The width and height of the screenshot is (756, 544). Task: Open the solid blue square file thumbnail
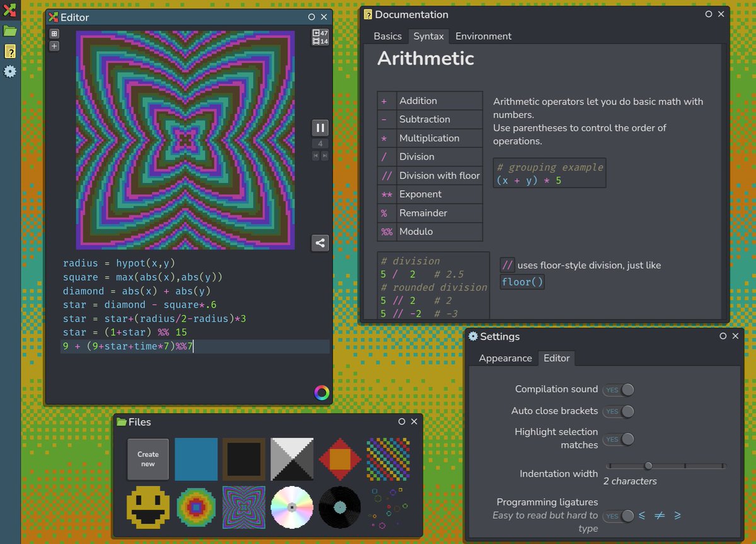tap(196, 460)
